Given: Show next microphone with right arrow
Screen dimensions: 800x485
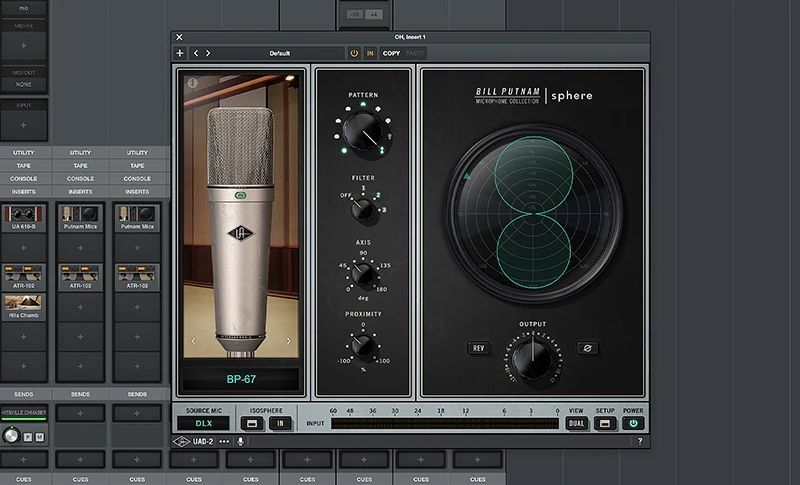Looking at the screenshot, I should pos(289,341).
